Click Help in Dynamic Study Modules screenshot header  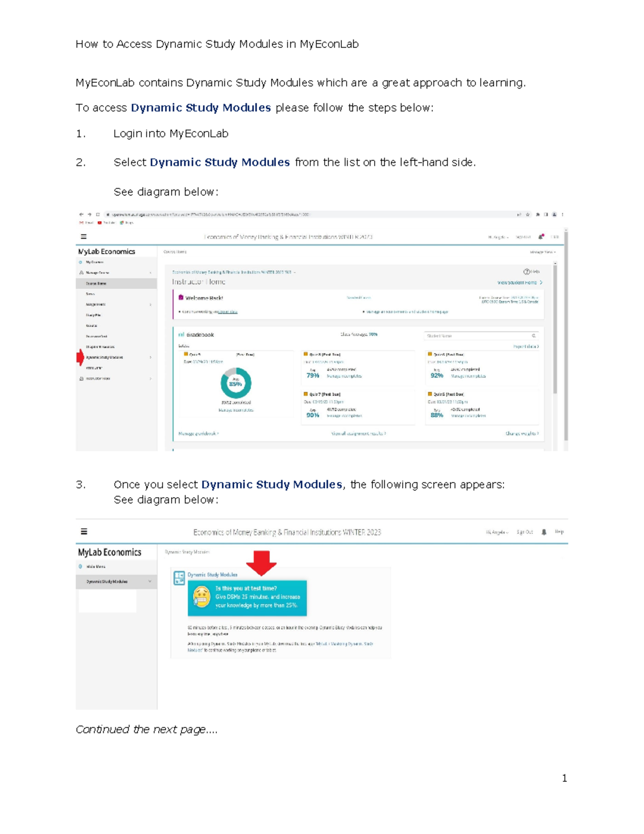[559, 532]
